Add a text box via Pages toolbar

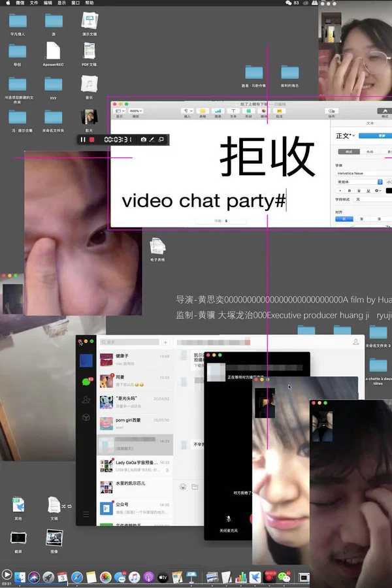click(x=233, y=111)
